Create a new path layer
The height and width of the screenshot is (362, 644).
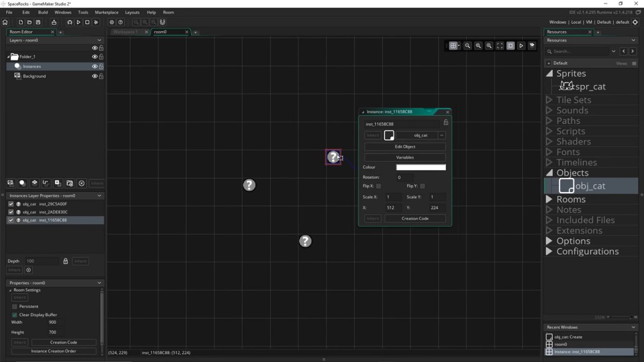click(x=46, y=183)
